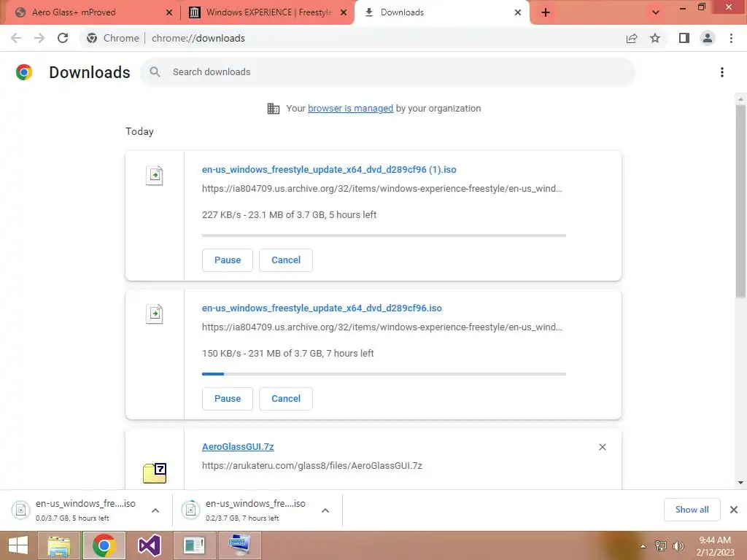Image resolution: width=747 pixels, height=560 pixels.
Task: Expand options for the 5 hours left shelf item
Action: tap(155, 510)
